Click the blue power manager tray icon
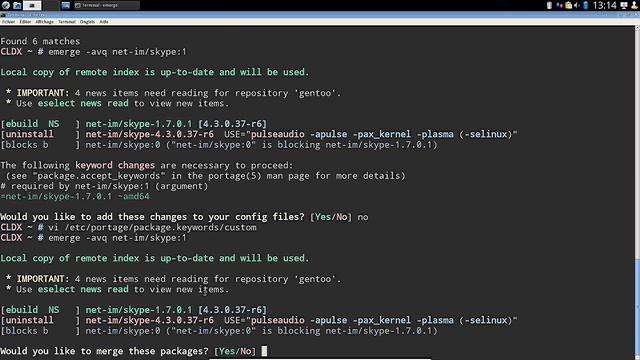 tap(586, 5)
